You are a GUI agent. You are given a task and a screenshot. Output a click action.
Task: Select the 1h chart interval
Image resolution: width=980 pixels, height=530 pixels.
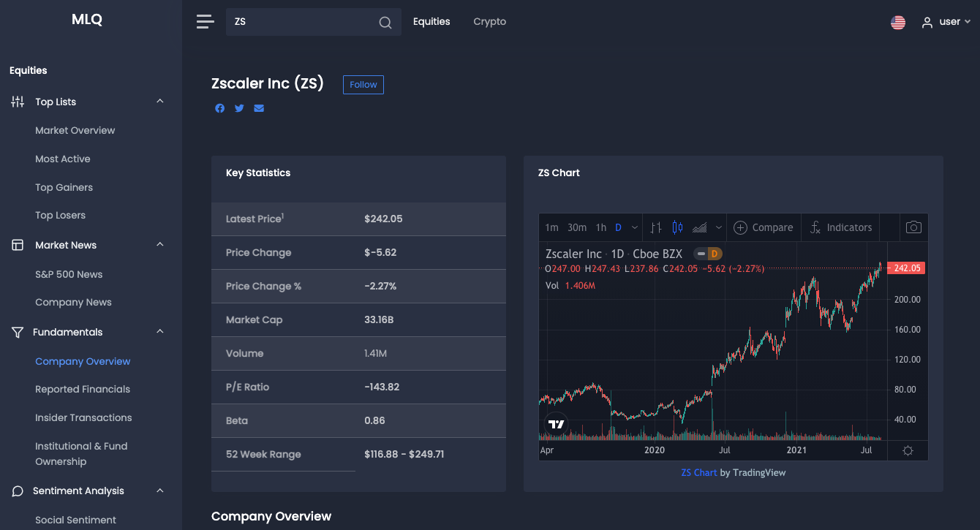pos(601,227)
